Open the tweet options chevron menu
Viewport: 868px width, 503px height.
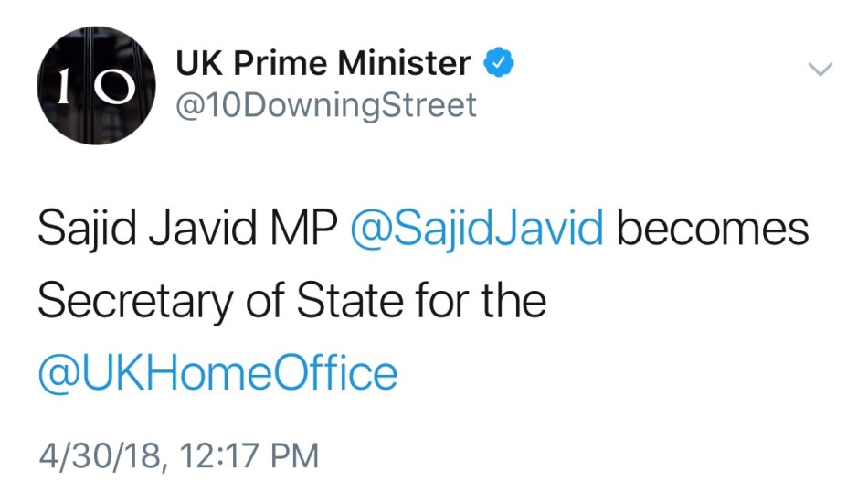821,70
